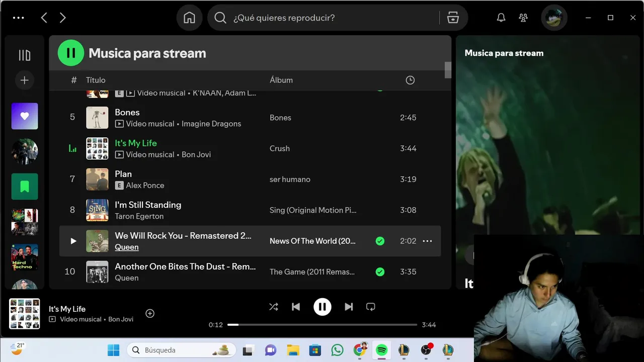This screenshot has height=362, width=644.
Task: Sort by Título column header
Action: pos(96,80)
